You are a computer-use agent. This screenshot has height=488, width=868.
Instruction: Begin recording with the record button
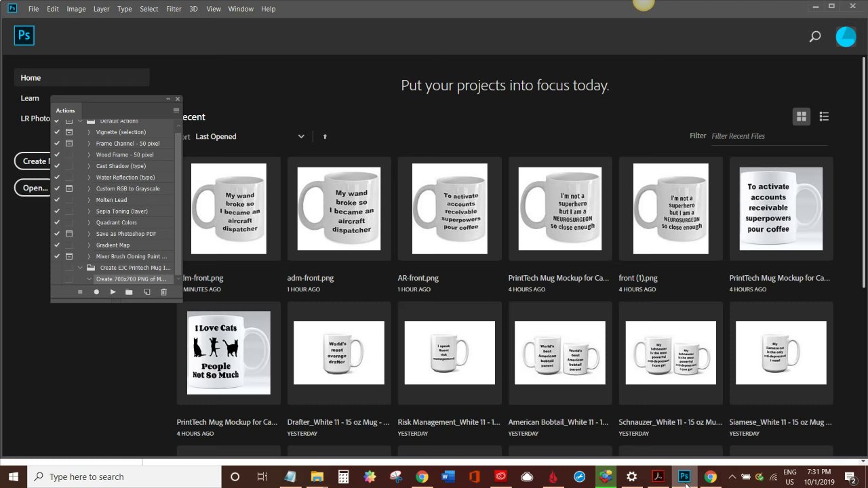pos(96,292)
